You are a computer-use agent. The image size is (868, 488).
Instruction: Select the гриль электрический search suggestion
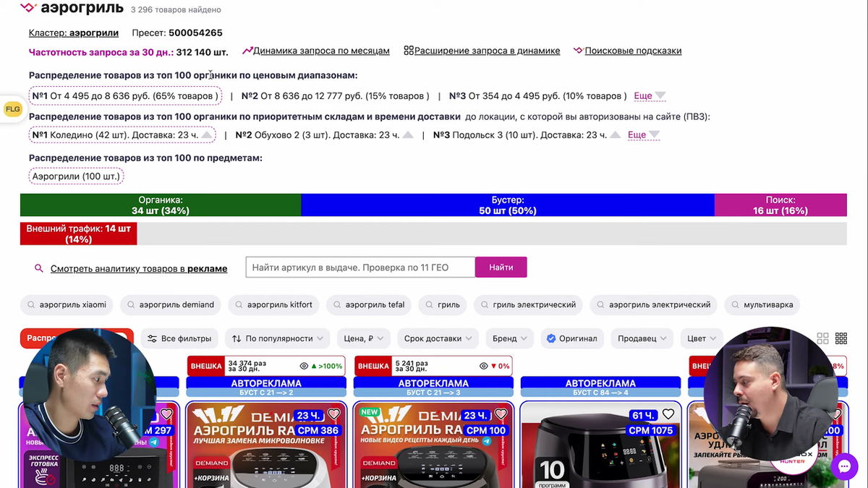click(x=528, y=304)
